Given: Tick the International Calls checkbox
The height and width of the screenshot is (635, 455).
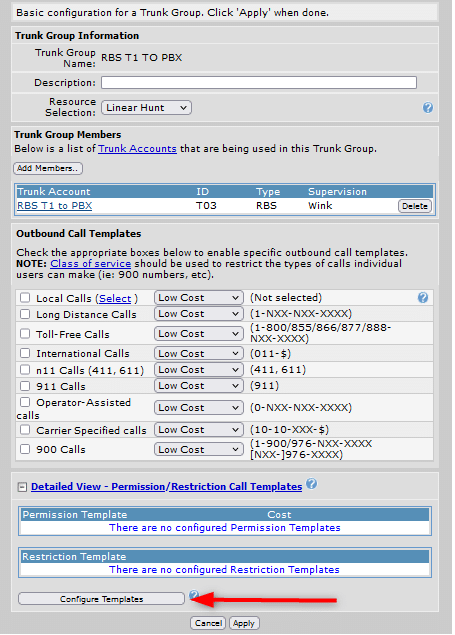Looking at the screenshot, I should 25,353.
